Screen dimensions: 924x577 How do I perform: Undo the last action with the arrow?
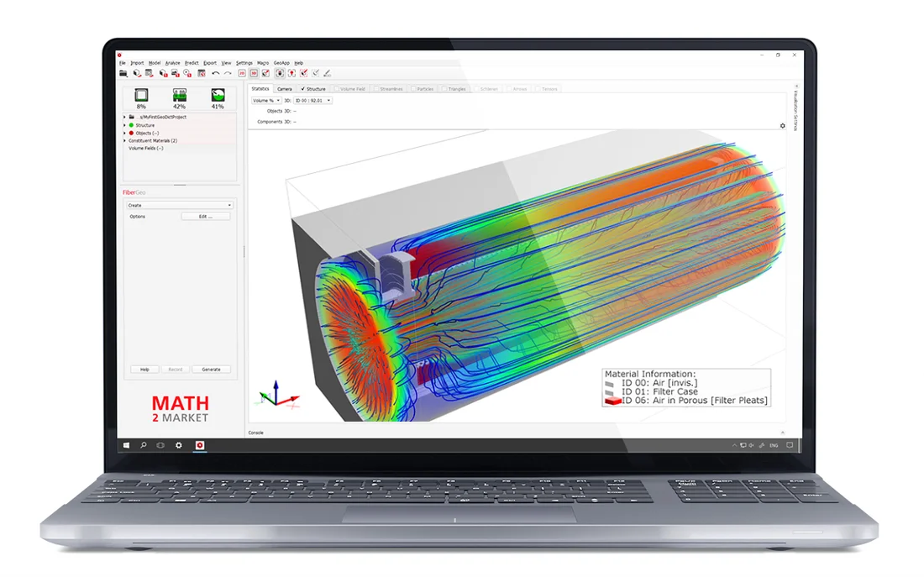point(216,73)
